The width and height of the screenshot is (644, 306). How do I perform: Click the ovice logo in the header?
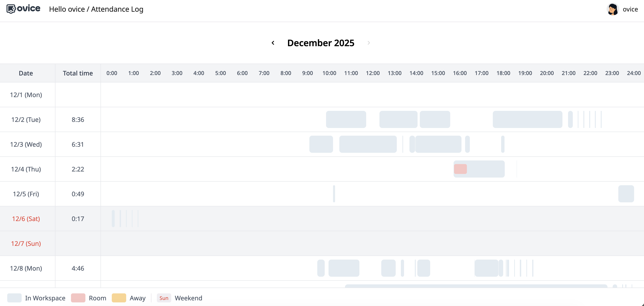click(23, 9)
